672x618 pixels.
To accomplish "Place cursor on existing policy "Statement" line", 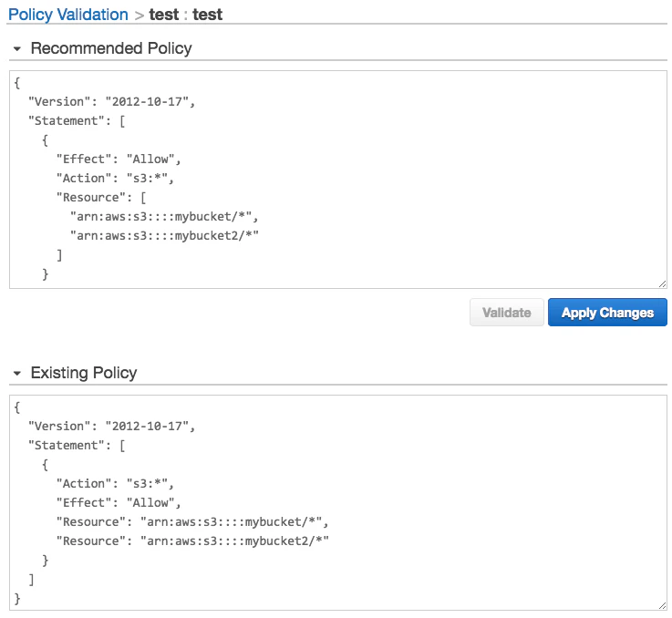I will coord(77,446).
